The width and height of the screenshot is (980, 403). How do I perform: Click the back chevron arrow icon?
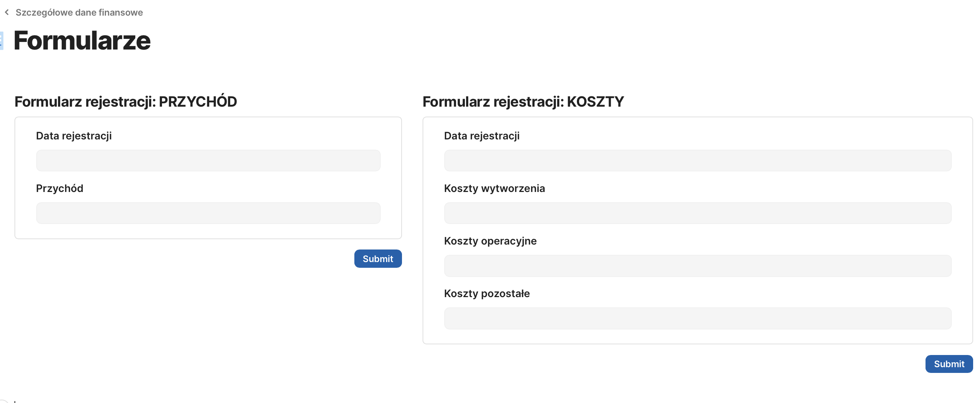click(6, 13)
